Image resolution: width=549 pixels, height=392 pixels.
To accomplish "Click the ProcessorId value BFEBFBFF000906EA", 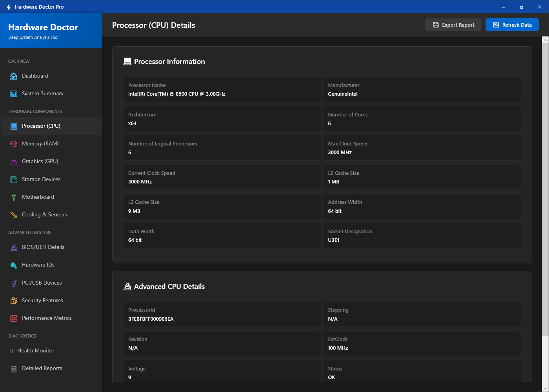I will (x=151, y=319).
